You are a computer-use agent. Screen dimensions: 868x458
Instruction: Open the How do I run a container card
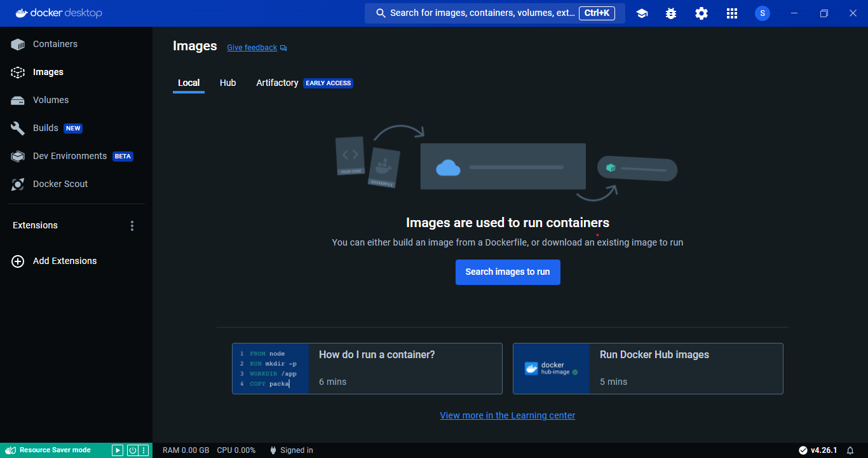tap(367, 369)
